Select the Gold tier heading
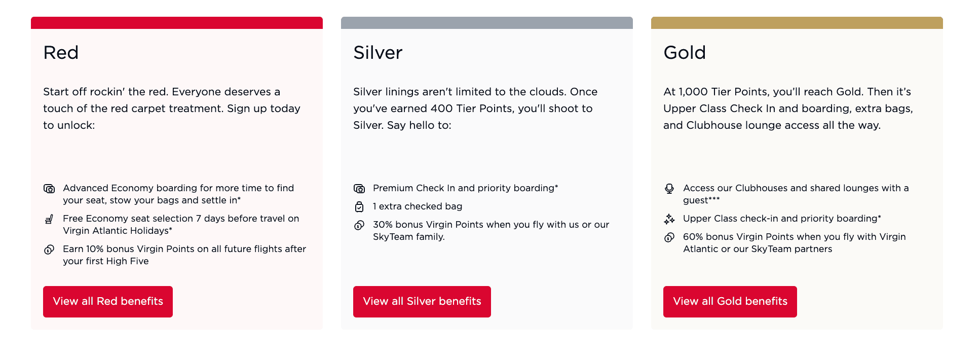Image resolution: width=980 pixels, height=354 pixels. (x=685, y=52)
